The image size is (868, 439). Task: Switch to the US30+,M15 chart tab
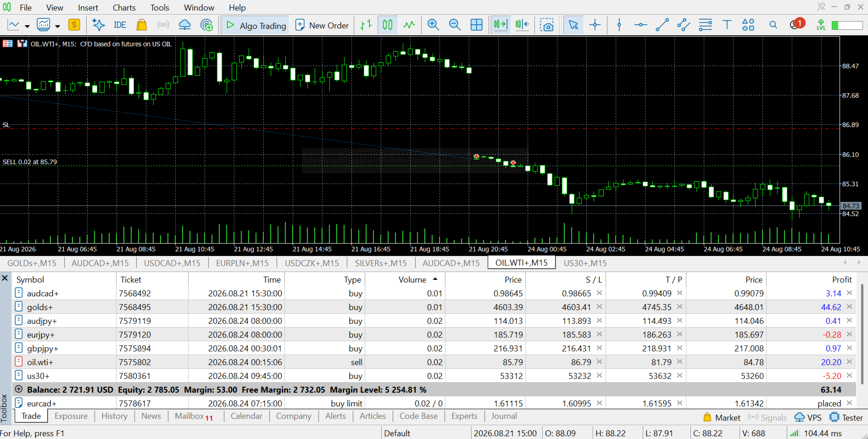click(585, 263)
